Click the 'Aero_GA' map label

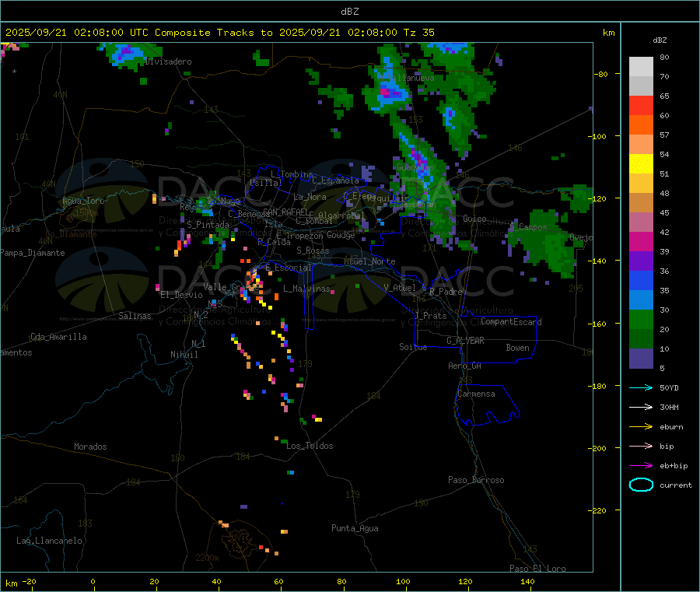point(465,366)
